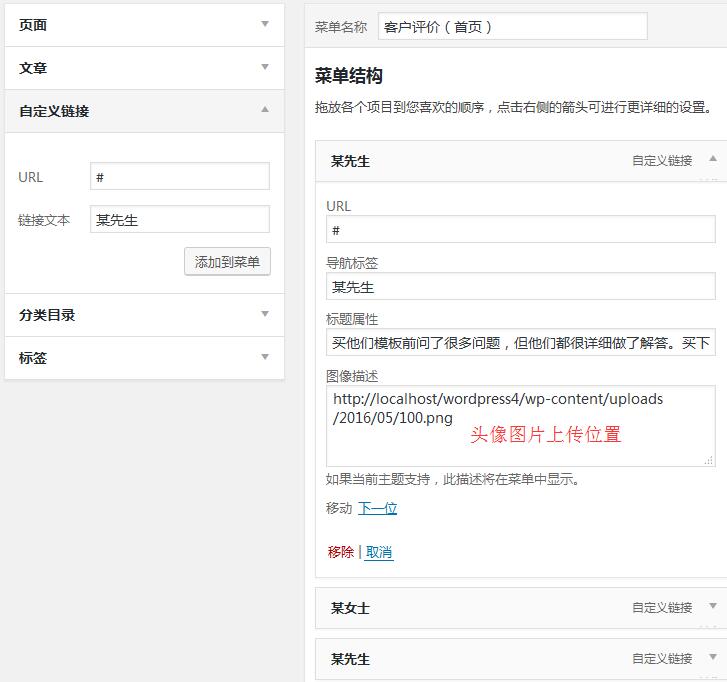Expand the 某女士 menu item arrow
The width and height of the screenshot is (727, 682).
tap(712, 607)
